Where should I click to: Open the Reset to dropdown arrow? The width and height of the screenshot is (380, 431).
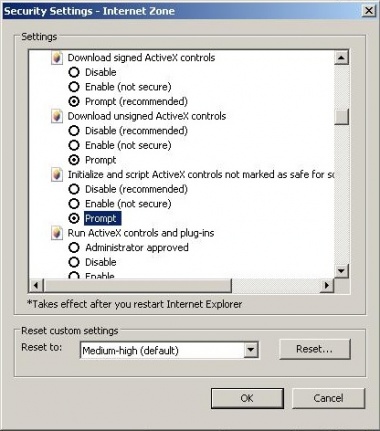(251, 350)
